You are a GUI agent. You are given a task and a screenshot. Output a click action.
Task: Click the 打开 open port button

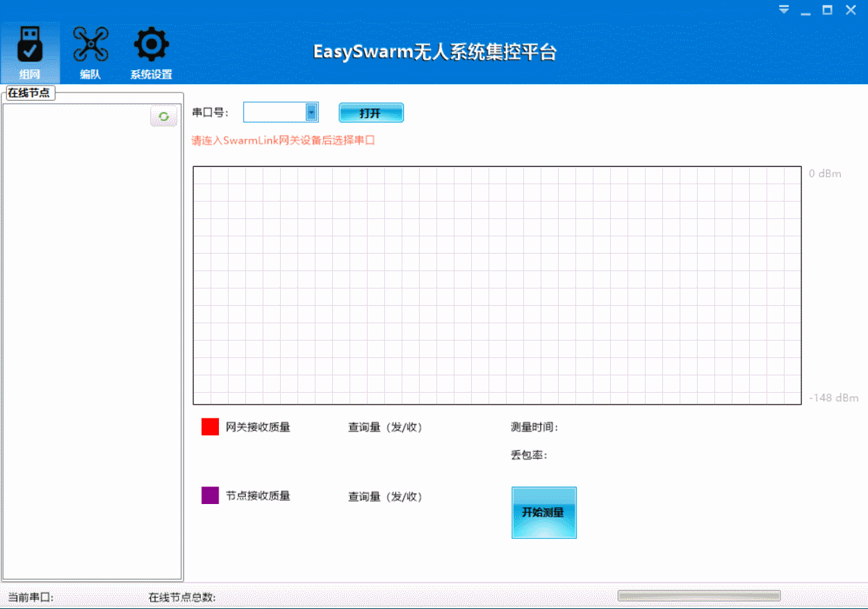coord(371,113)
